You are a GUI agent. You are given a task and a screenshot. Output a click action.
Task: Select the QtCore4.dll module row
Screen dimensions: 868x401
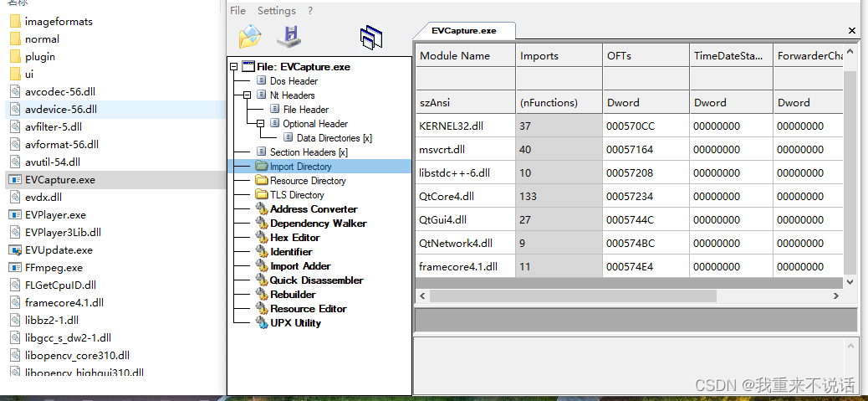pyautogui.click(x=629, y=196)
